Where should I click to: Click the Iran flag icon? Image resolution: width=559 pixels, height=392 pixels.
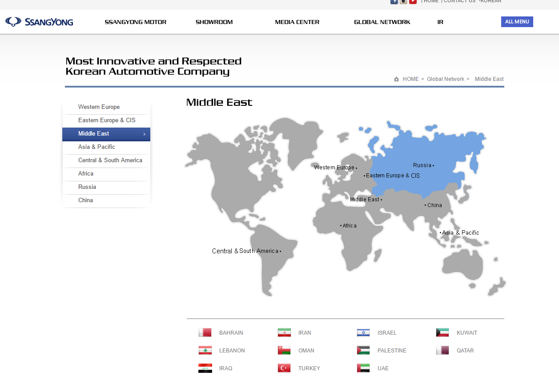(x=284, y=332)
